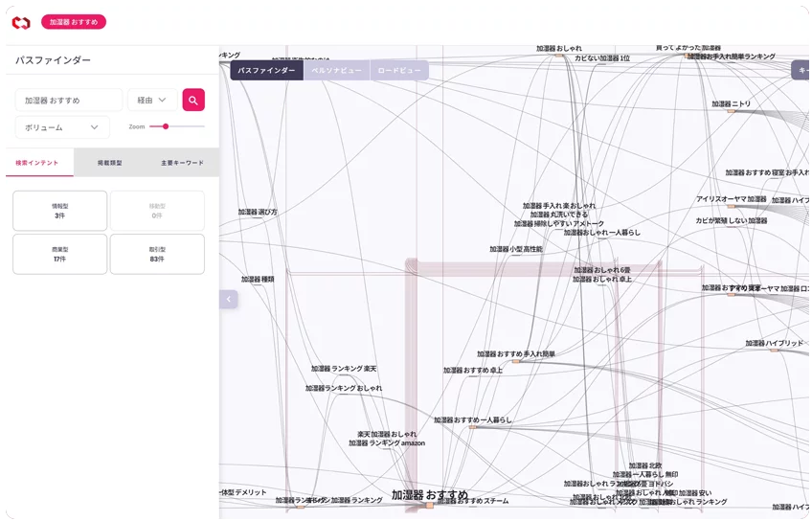Click the pink 加湿器 おすすめ keyword pill
812x521 pixels.
click(x=74, y=22)
